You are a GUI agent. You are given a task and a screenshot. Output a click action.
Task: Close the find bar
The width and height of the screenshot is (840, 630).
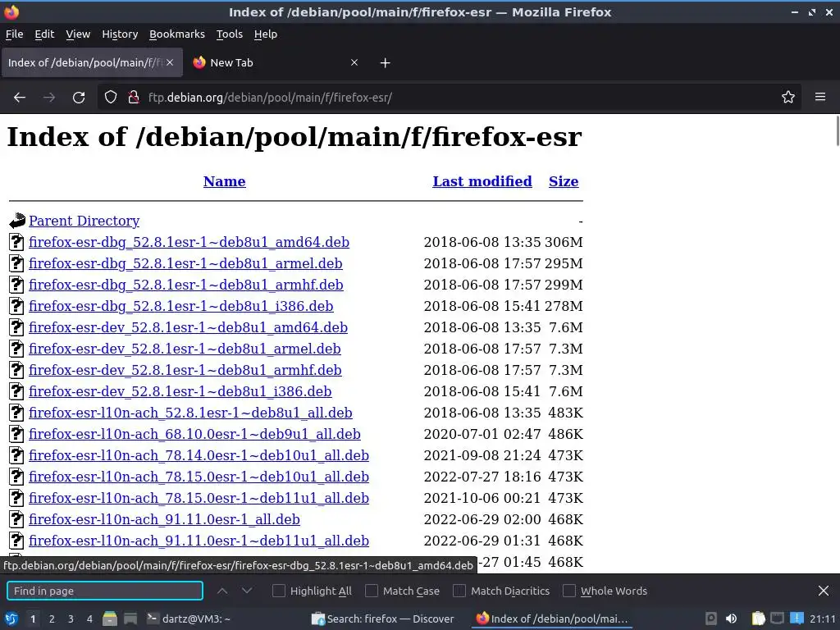coord(824,591)
